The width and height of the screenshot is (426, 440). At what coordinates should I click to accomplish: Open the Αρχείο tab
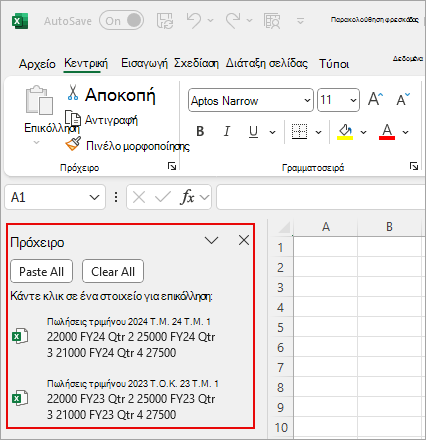click(x=37, y=63)
